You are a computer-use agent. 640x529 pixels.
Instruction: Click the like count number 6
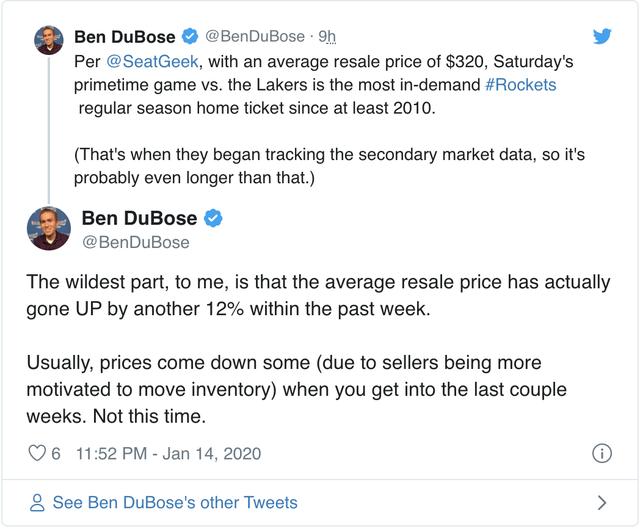56,453
